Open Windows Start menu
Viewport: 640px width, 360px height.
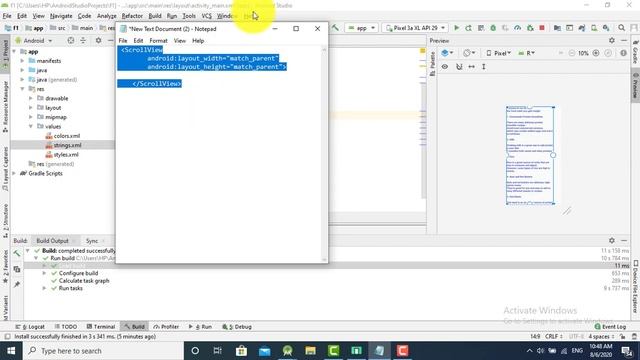tap(11, 351)
